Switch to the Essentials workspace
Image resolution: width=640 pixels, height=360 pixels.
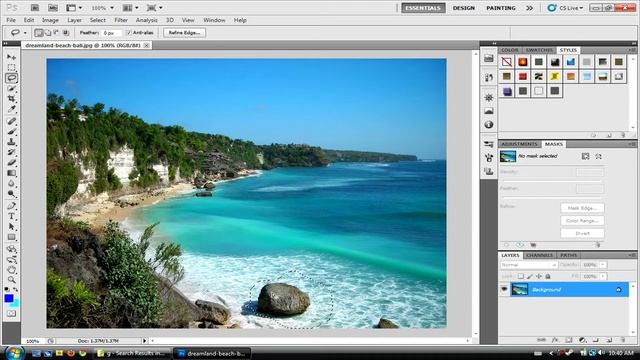click(x=423, y=8)
